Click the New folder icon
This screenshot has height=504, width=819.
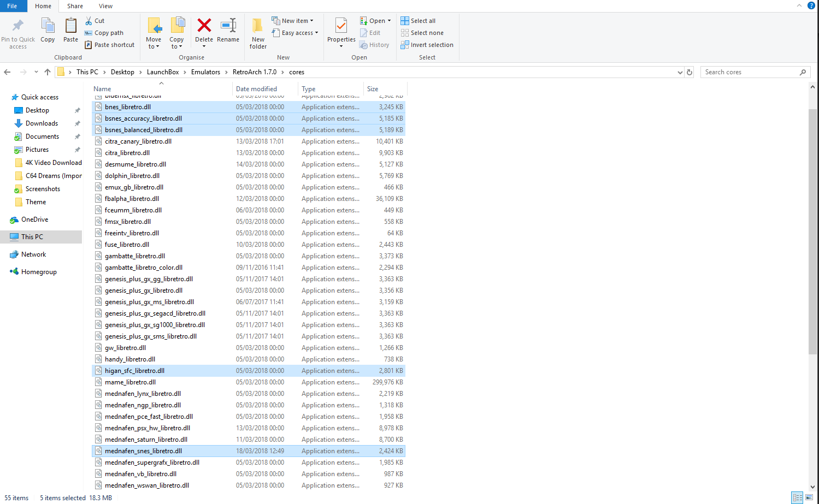point(258,26)
